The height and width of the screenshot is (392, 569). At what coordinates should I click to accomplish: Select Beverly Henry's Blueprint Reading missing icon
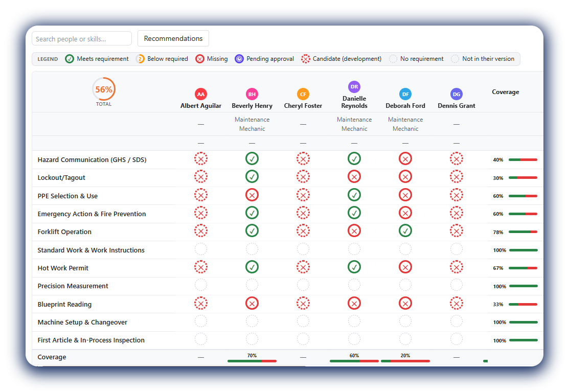pyautogui.click(x=252, y=303)
